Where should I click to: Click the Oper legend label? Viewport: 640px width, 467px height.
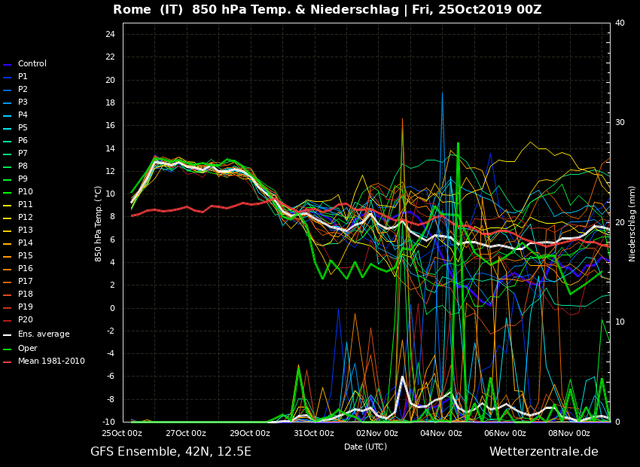coord(27,348)
